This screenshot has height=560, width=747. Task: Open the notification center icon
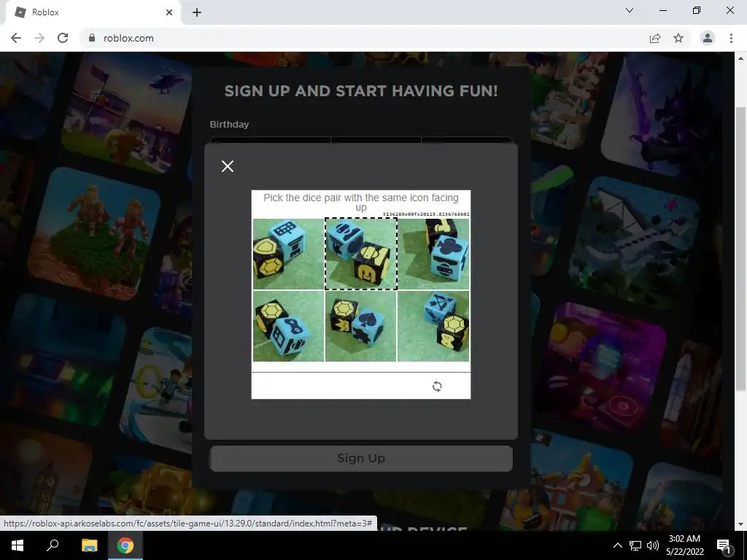coord(724,545)
